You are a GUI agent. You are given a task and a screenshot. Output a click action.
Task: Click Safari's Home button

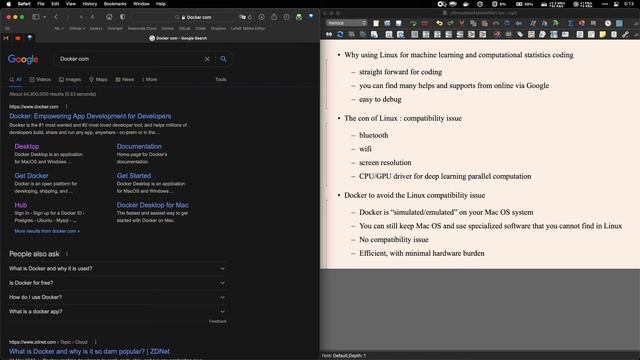[109, 17]
